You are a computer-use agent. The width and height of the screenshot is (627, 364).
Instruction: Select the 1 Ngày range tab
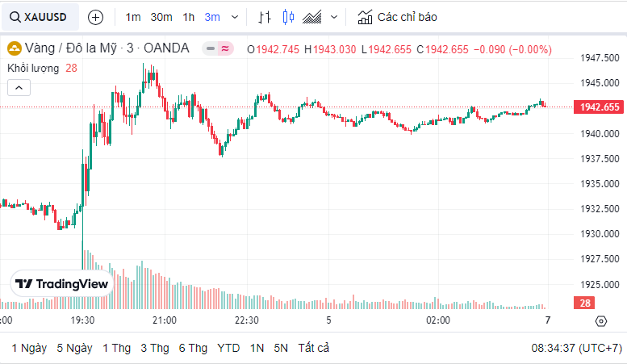click(29, 348)
